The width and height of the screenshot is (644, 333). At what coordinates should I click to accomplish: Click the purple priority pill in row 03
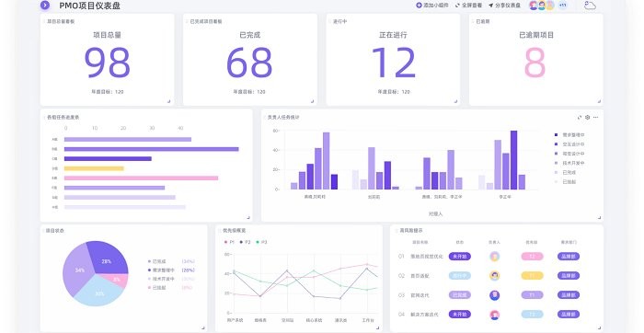[532, 294]
